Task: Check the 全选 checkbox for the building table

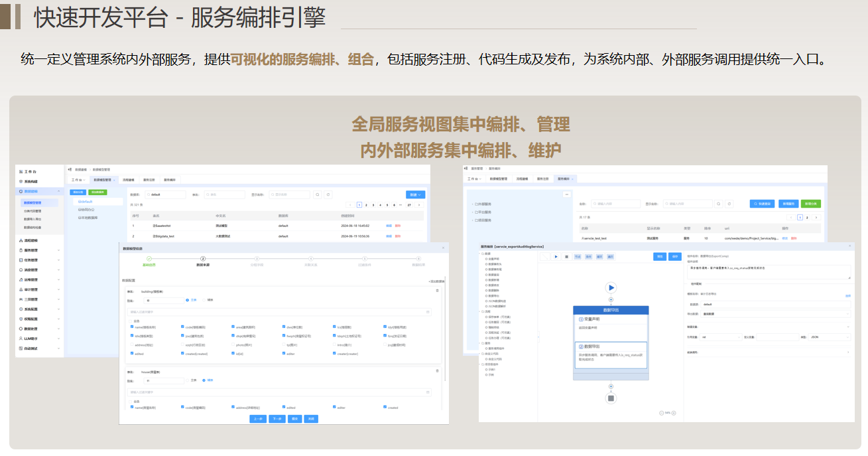Action: point(131,321)
